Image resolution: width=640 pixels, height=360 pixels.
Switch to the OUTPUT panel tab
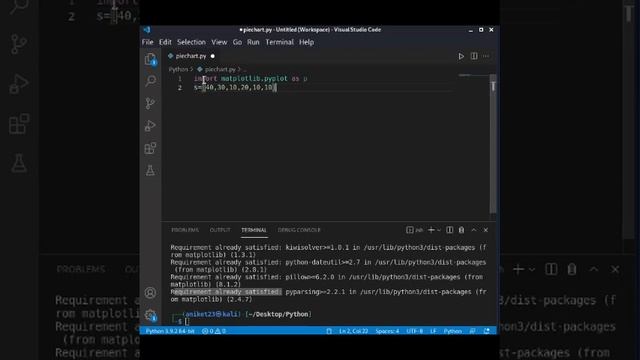(220, 230)
